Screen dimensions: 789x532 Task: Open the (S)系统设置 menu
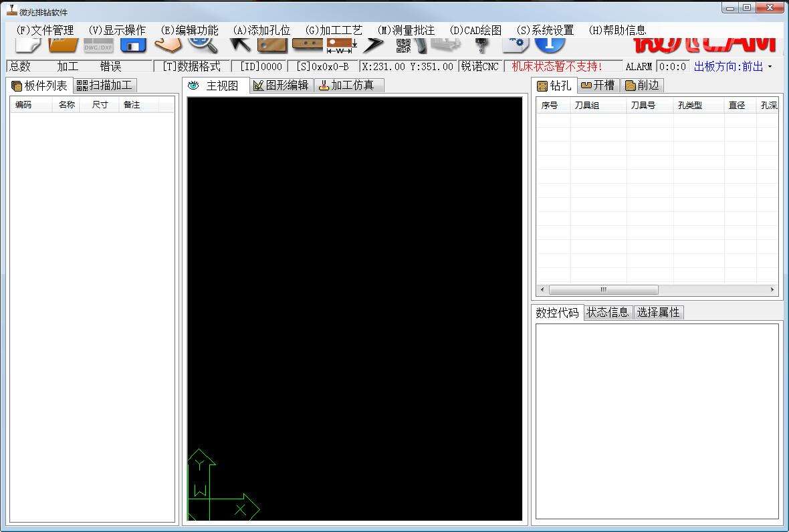click(x=545, y=30)
